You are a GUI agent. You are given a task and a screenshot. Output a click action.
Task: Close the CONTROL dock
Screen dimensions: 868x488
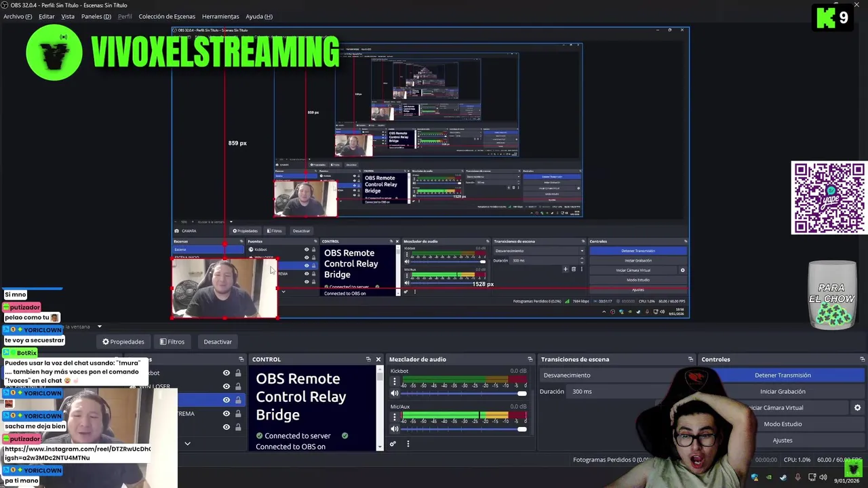coord(378,359)
